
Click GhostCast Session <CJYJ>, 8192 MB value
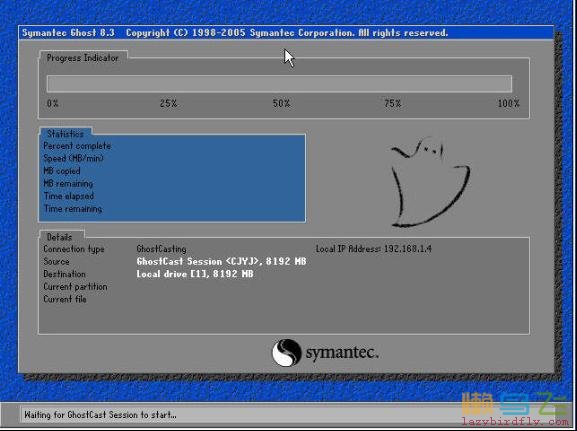coord(222,261)
